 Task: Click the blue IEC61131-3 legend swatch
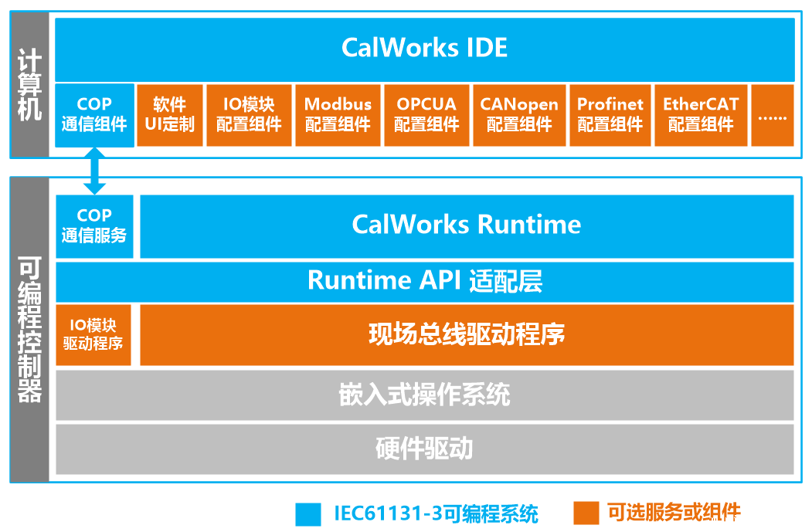pos(308,513)
